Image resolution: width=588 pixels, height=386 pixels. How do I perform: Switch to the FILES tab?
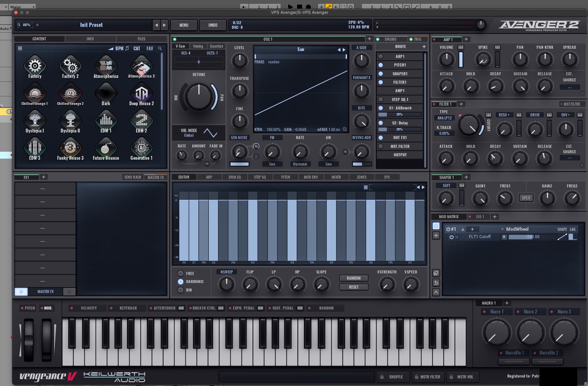pyautogui.click(x=141, y=39)
